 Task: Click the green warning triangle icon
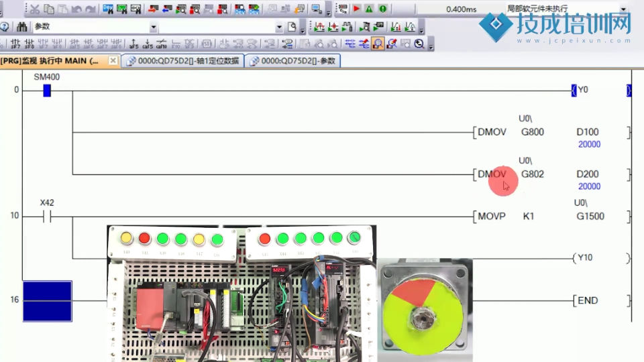click(x=369, y=9)
